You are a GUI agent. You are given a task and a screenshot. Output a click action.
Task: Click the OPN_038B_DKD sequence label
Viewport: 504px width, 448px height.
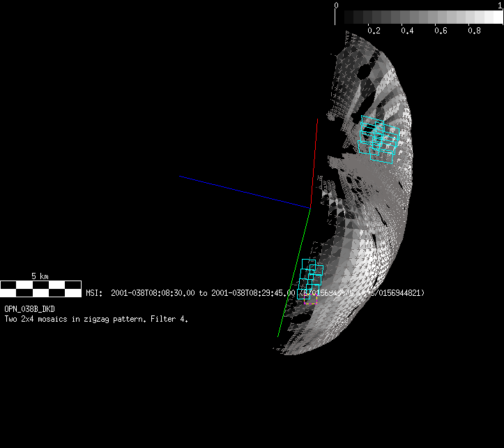[30, 308]
